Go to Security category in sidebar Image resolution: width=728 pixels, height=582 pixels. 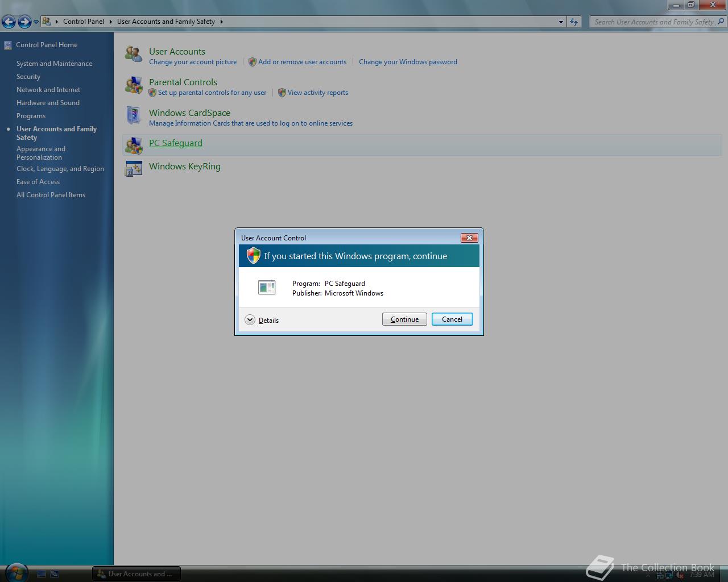[x=28, y=77]
